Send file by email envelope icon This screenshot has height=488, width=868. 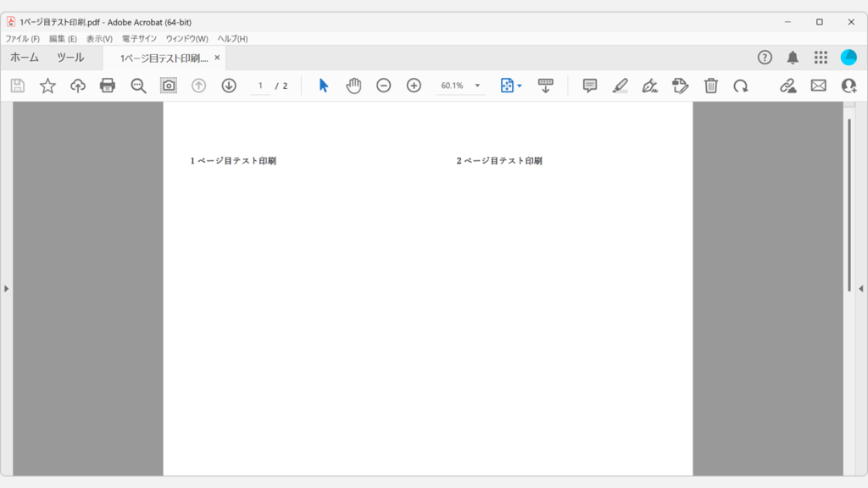[x=819, y=86]
